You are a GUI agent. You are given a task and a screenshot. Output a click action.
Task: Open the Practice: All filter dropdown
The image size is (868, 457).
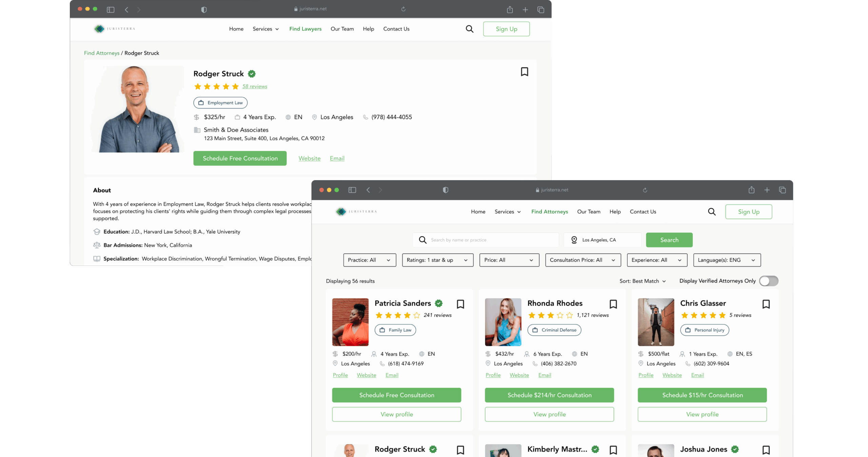click(x=369, y=260)
